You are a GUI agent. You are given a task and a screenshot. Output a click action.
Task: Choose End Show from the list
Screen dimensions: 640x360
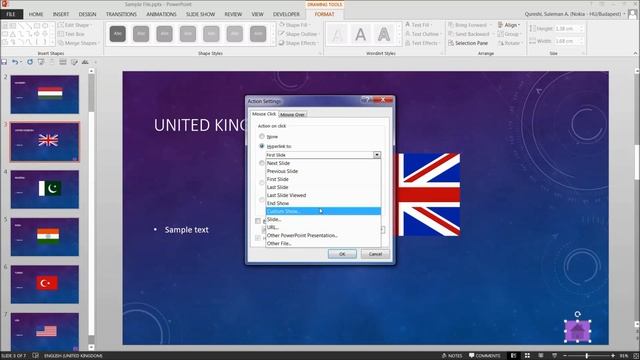pyautogui.click(x=323, y=203)
